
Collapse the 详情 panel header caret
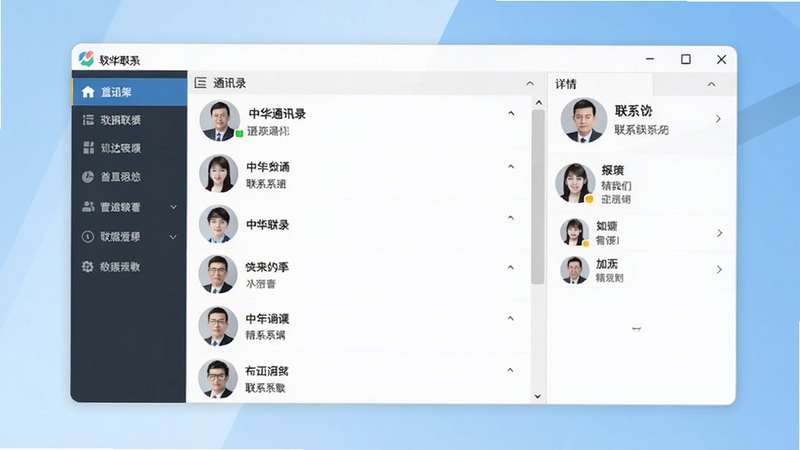click(711, 84)
